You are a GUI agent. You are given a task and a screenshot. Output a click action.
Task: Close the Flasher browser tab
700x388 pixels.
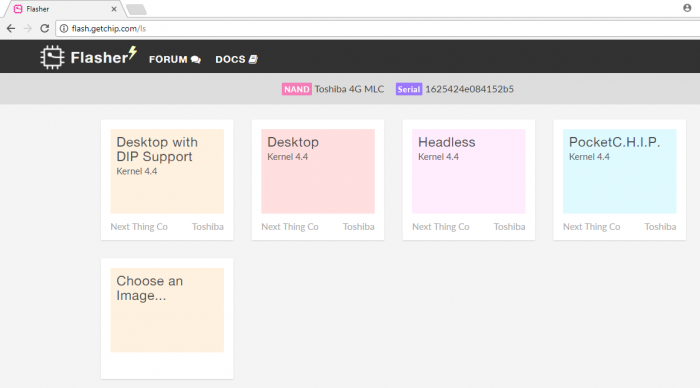114,9
